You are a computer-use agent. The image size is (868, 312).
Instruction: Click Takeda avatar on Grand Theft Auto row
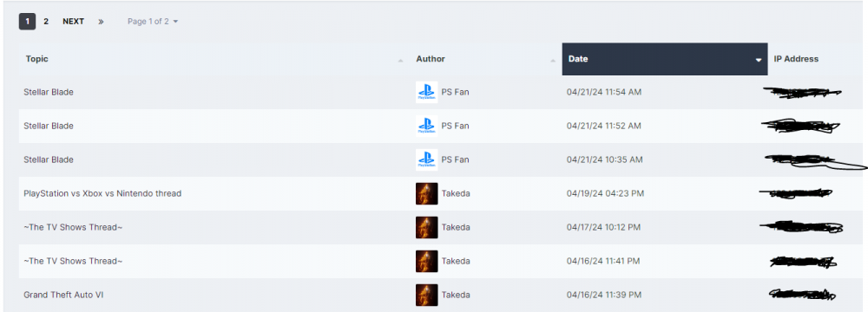427,295
